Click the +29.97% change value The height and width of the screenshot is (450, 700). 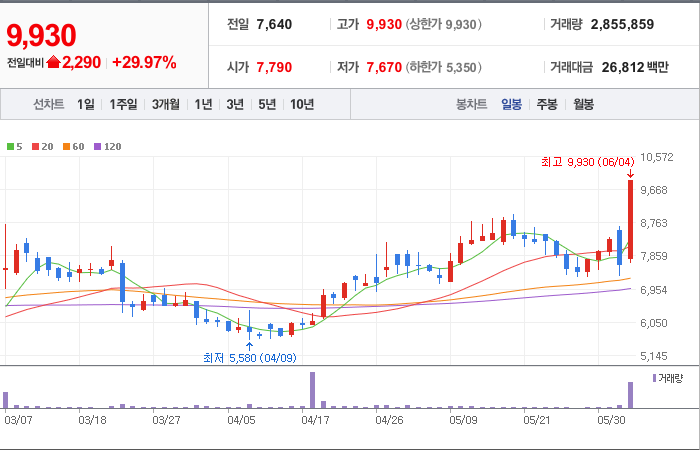click(x=144, y=62)
